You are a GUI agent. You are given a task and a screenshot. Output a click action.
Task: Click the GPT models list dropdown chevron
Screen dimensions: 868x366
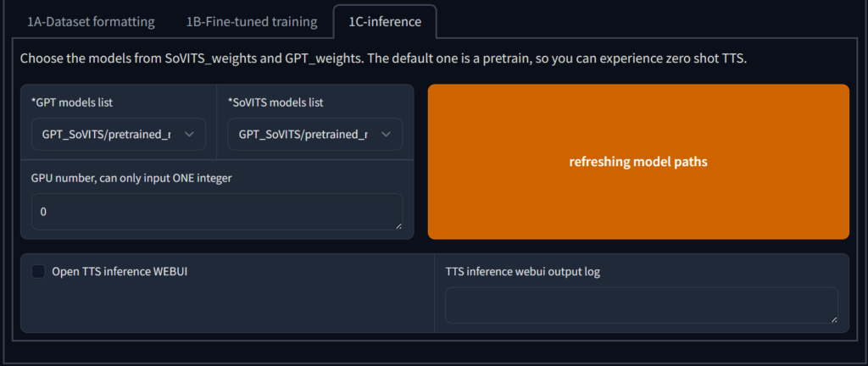189,134
